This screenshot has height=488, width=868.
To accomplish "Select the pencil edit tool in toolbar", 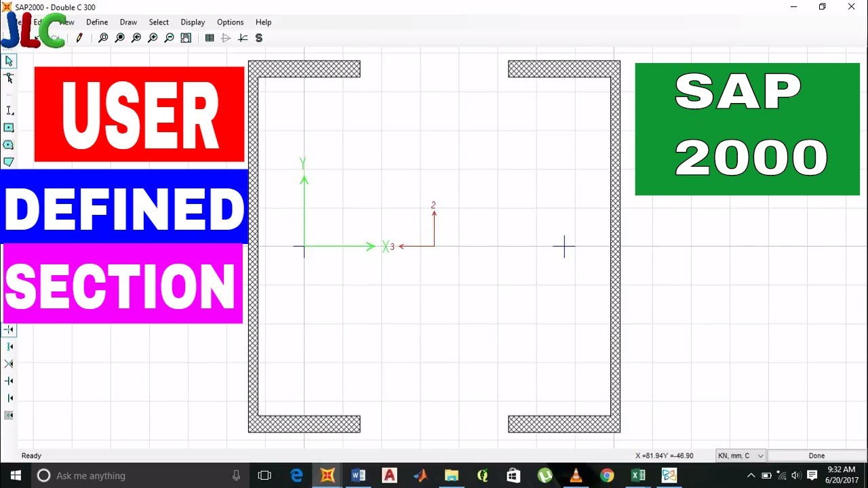I will point(79,38).
